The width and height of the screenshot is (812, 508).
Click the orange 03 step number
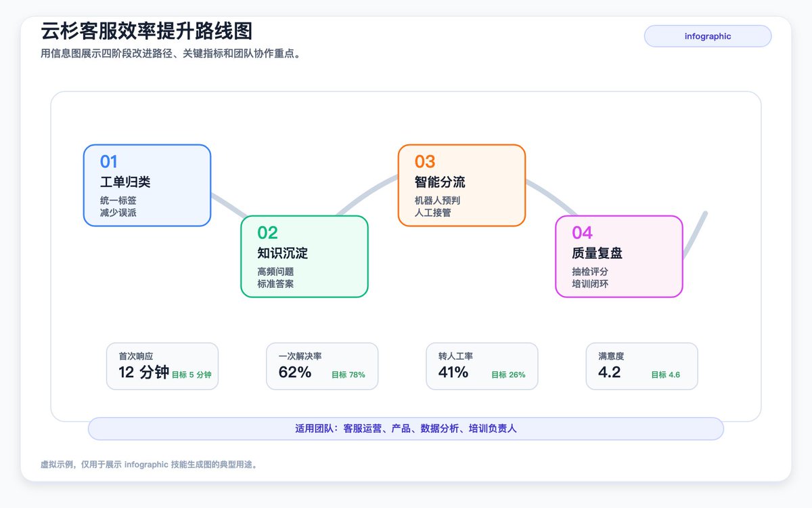point(425,162)
